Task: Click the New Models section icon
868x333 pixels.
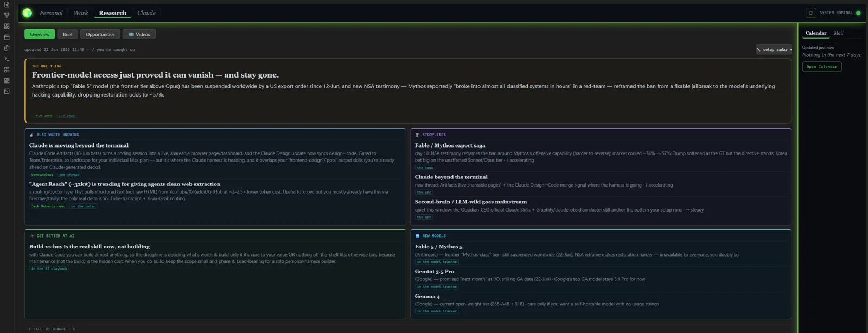Action: pos(417,236)
